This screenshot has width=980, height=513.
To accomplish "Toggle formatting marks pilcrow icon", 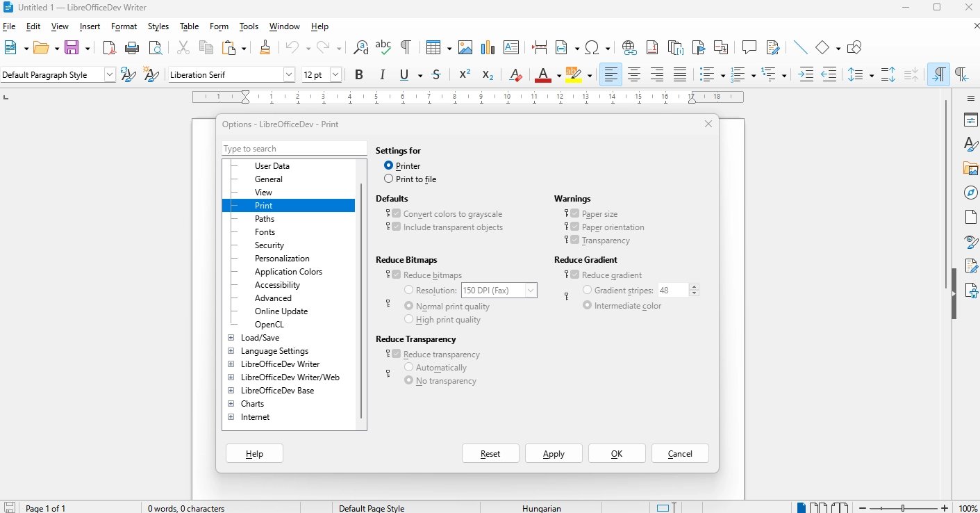I will coord(406,47).
